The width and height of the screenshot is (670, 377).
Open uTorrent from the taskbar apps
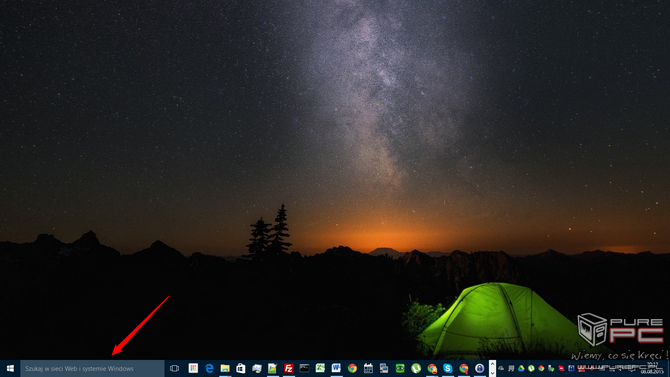pyautogui.click(x=416, y=368)
